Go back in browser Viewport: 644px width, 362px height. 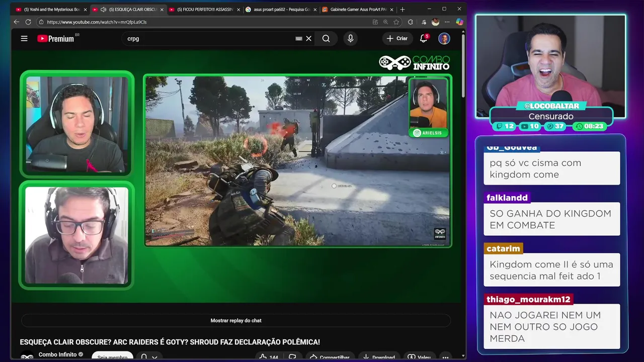(16, 22)
